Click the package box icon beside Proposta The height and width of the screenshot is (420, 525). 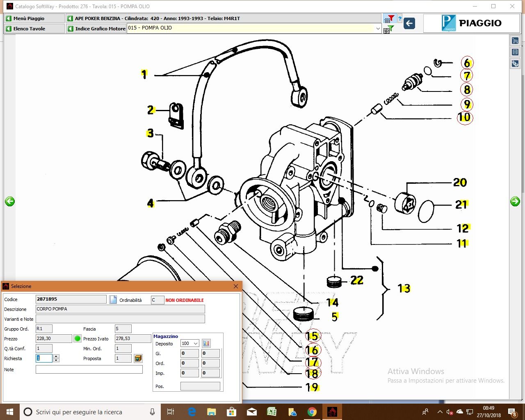(x=138, y=358)
